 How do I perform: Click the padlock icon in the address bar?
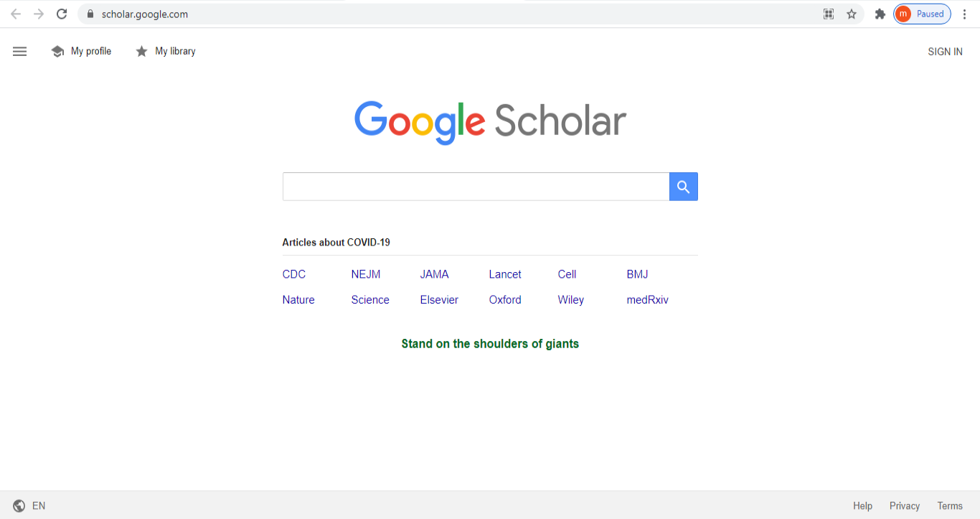[90, 13]
